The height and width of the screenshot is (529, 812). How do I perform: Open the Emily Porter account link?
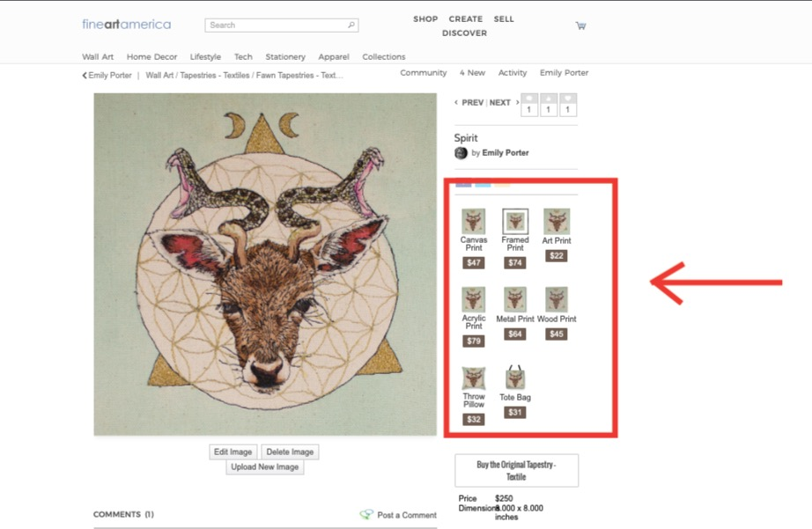(564, 73)
